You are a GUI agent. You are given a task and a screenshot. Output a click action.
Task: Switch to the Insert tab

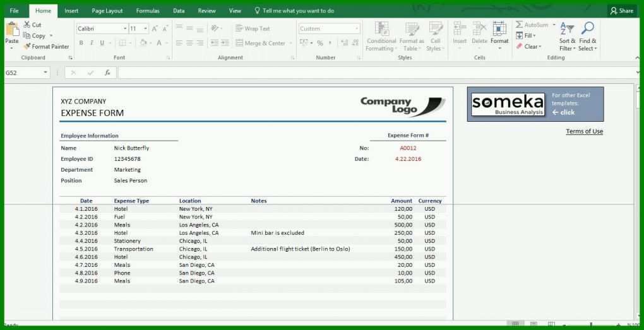(x=71, y=11)
